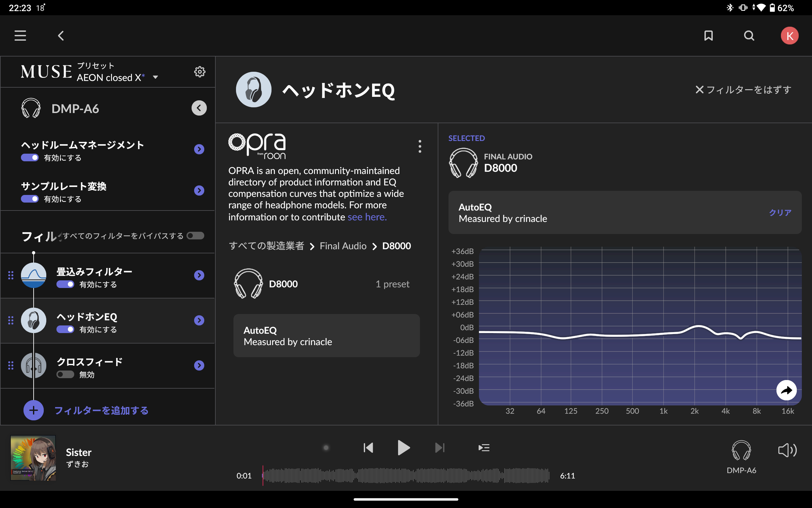Click the drag handle for ヘッドホンEQ row
Viewport: 812px width, 508px height.
11,320
